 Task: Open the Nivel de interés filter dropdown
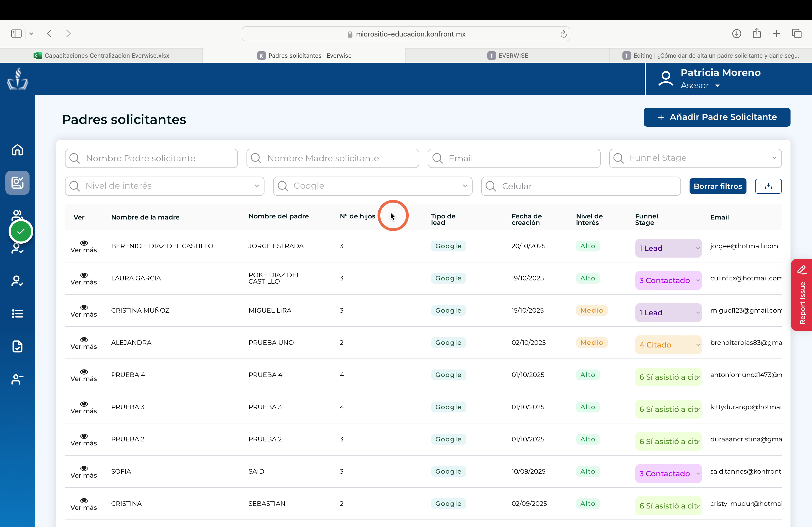click(x=164, y=186)
